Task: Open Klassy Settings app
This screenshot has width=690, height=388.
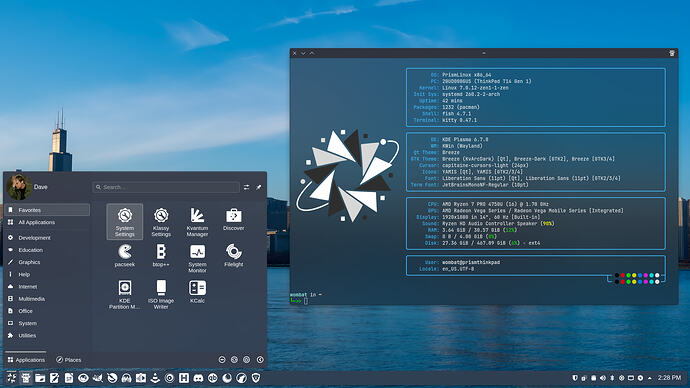Action: click(x=161, y=222)
